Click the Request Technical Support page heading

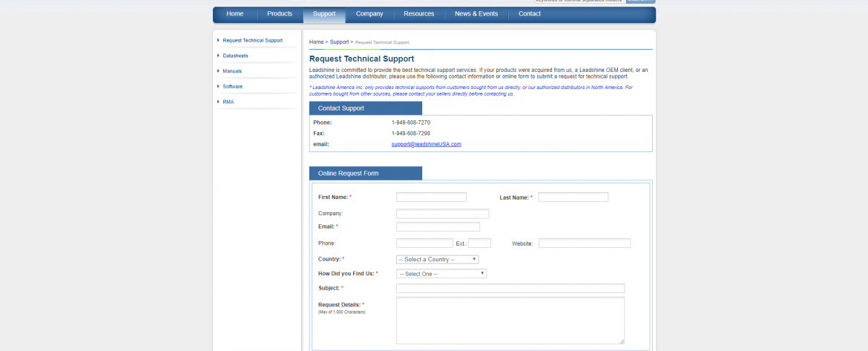pos(361,59)
